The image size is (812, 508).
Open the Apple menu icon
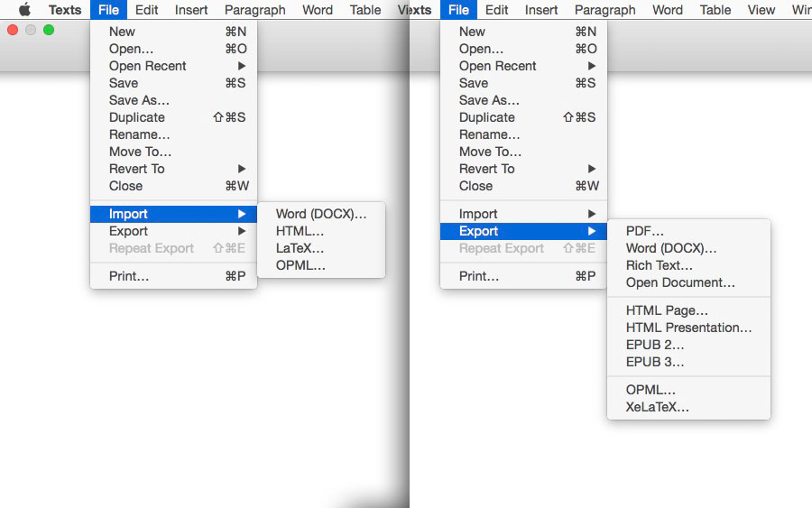pos(24,9)
